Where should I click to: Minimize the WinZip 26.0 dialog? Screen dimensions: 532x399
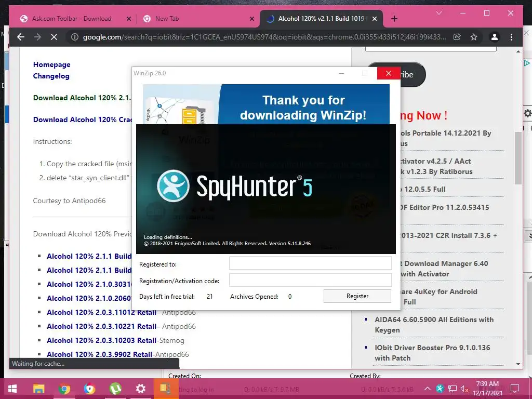[x=341, y=73]
